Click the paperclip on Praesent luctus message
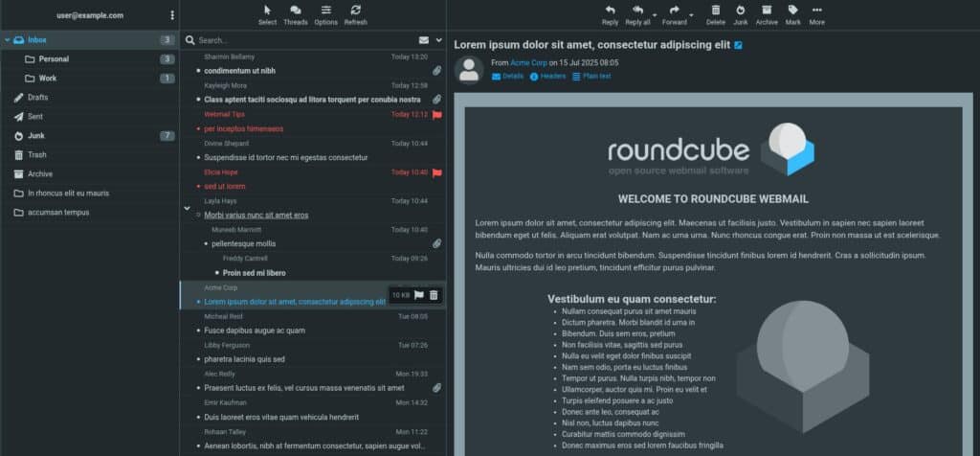Screen dimensions: 980x456 (436, 388)
